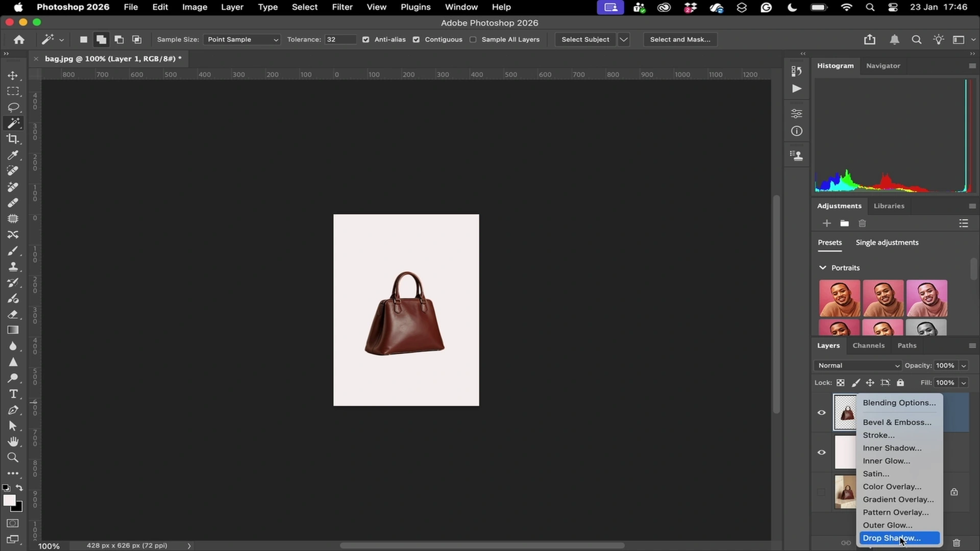The width and height of the screenshot is (980, 551).
Task: Uncheck the Anti-alias checkbox
Action: (x=365, y=40)
